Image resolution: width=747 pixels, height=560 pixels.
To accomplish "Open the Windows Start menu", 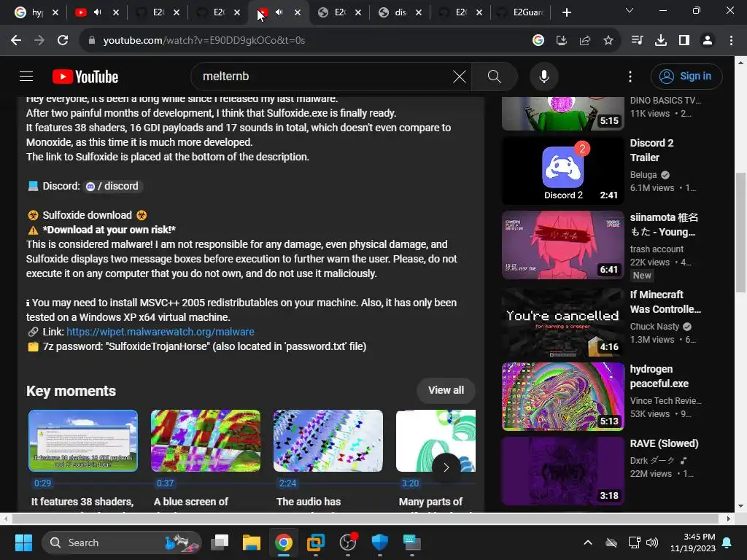I will point(23,542).
